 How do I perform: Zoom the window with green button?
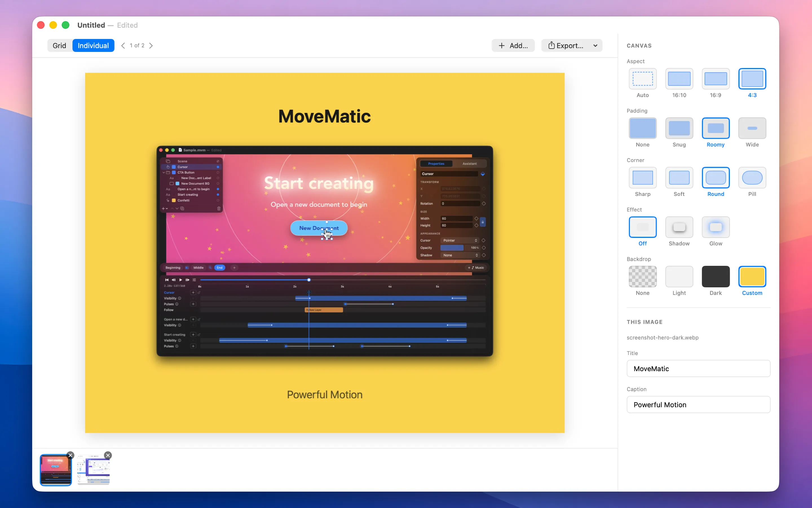[x=65, y=25]
